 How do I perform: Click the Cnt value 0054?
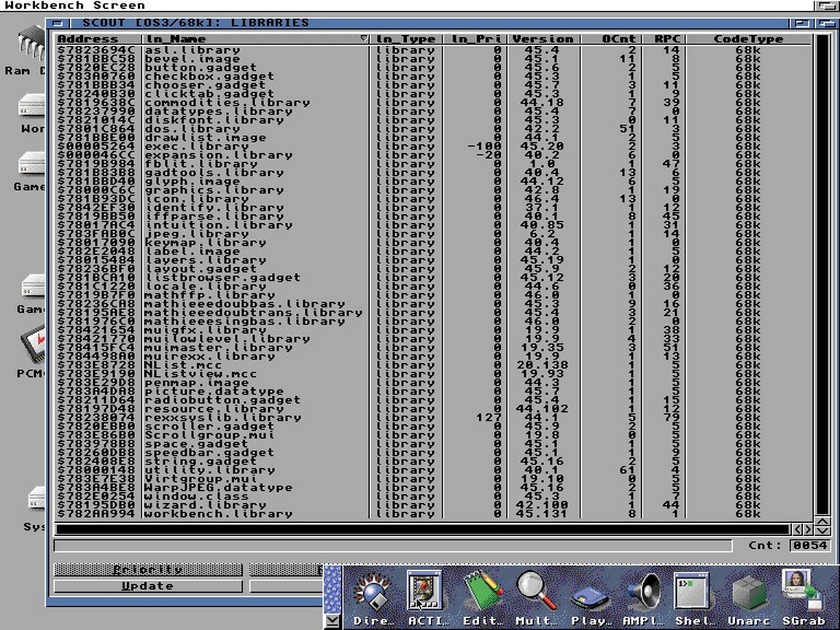[x=810, y=545]
